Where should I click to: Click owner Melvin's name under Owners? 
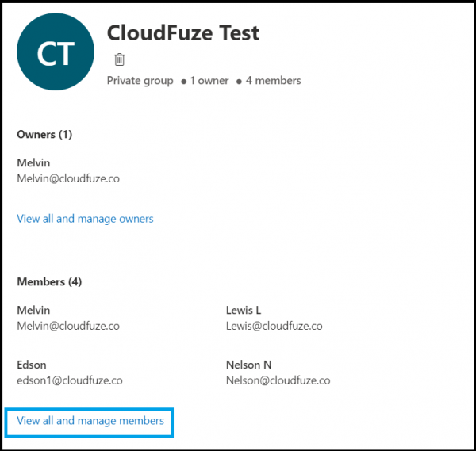pos(33,162)
